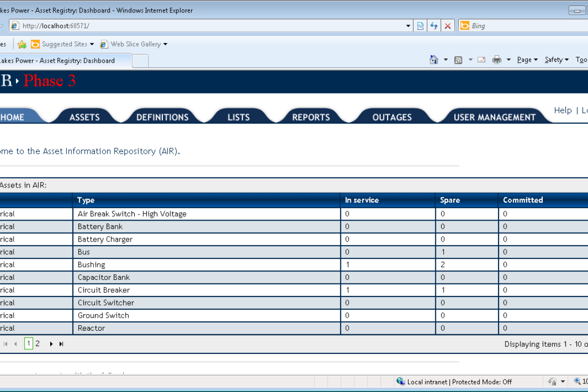Expand the Suggested Sites dropdown

click(92, 44)
